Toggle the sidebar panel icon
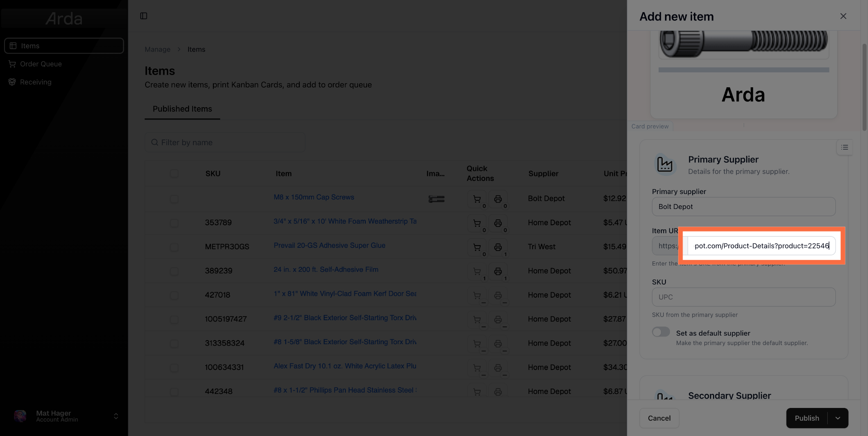 144,16
